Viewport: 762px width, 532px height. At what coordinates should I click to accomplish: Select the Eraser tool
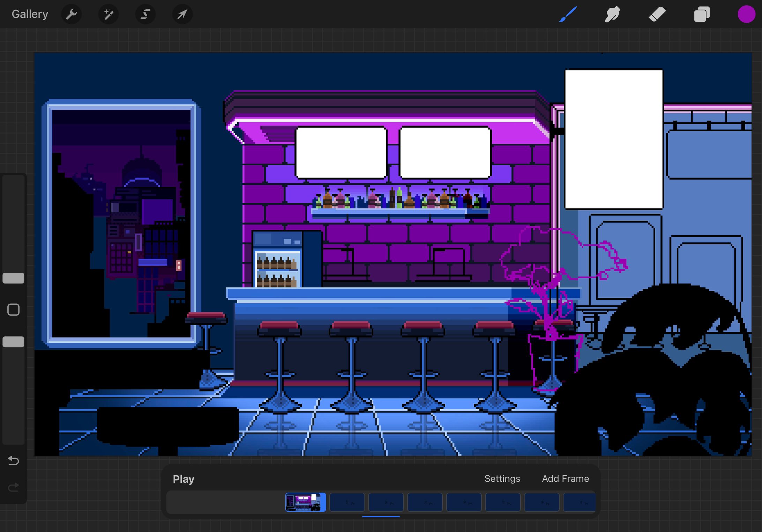coord(657,14)
